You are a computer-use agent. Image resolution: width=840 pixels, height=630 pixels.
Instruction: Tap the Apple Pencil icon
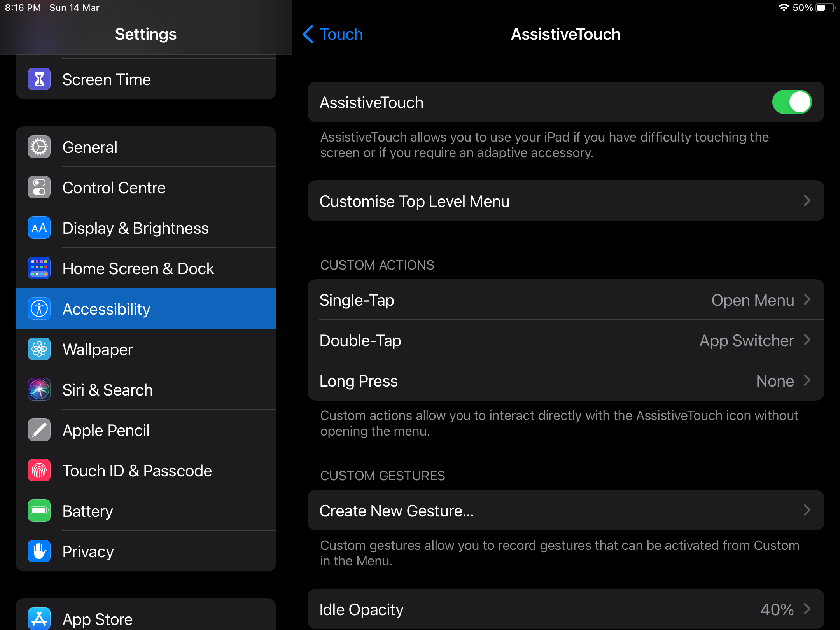[39, 430]
